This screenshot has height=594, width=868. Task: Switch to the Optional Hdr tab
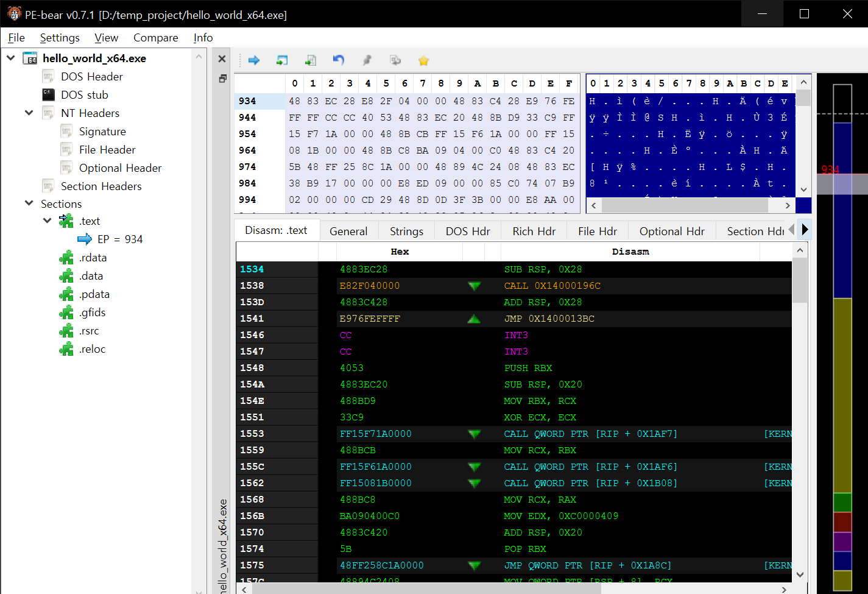[671, 231]
